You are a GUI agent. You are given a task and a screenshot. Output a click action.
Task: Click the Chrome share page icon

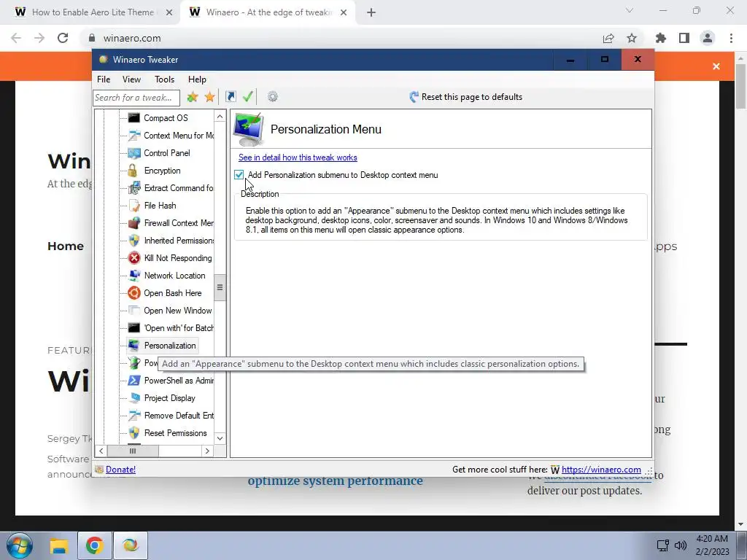point(608,38)
